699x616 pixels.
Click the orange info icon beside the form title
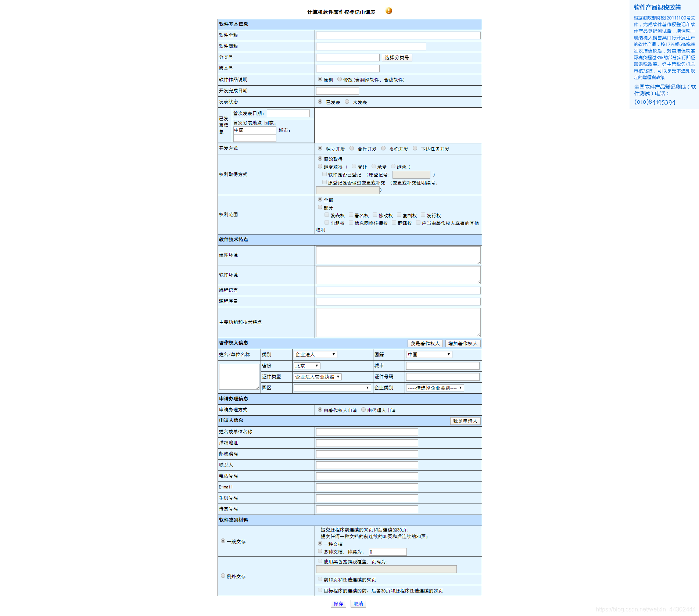tap(389, 11)
